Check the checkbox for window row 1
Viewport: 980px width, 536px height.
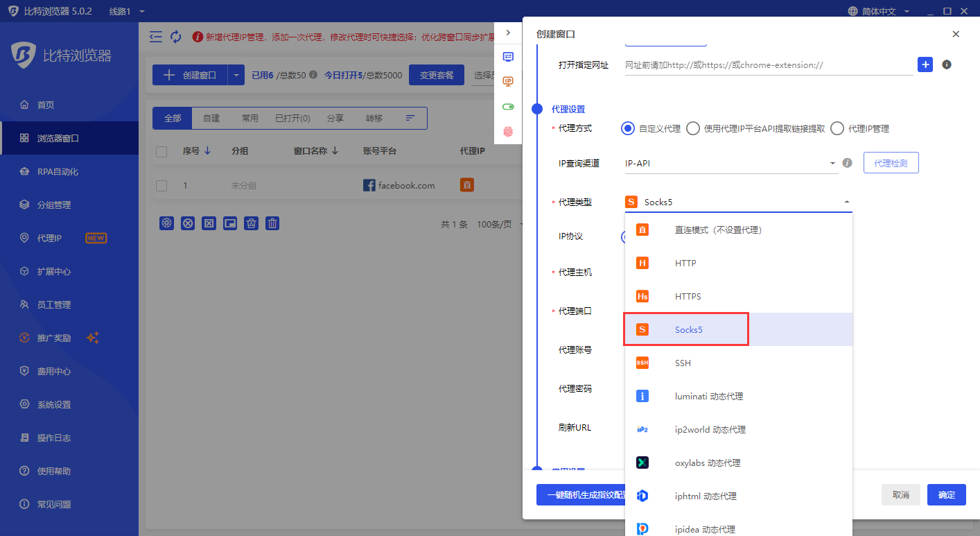[x=162, y=185]
